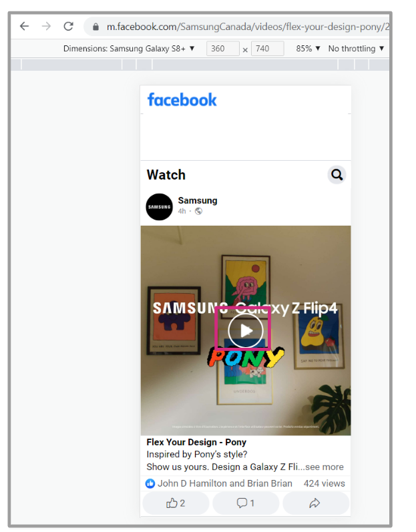Expand the description with see more

pos(324,467)
